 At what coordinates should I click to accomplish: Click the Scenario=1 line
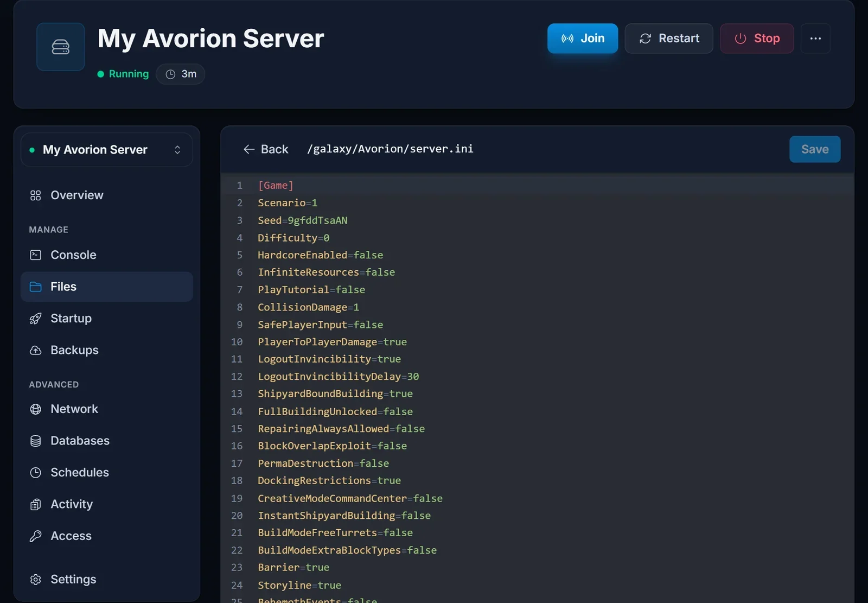pos(288,203)
